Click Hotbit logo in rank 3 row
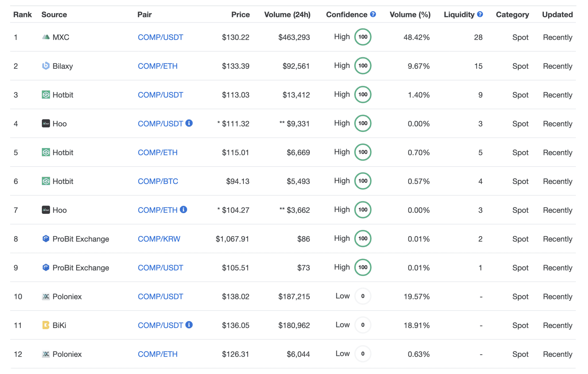The height and width of the screenshot is (374, 588). tap(46, 95)
